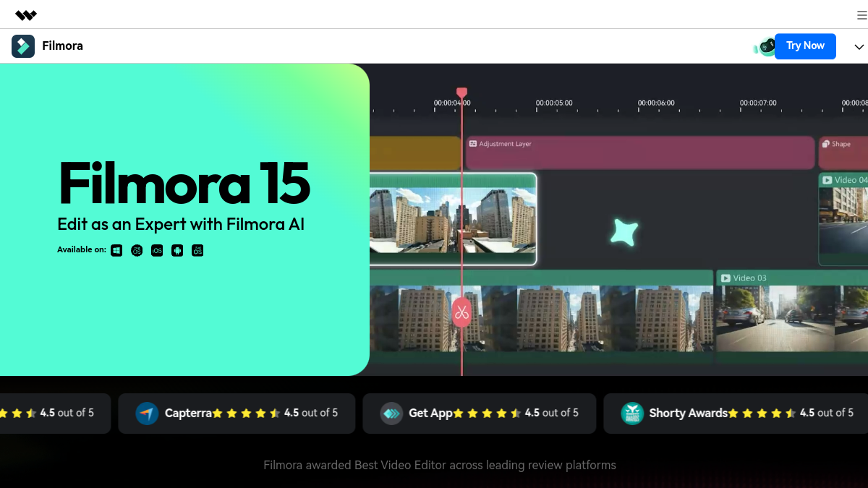
Task: Click the 00:00:06:00 timecode on the ruler
Action: (x=656, y=103)
